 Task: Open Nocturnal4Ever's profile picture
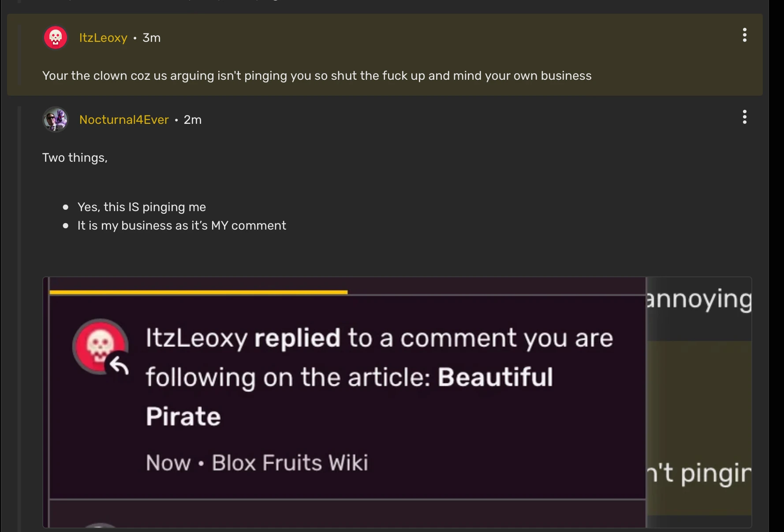[56, 119]
